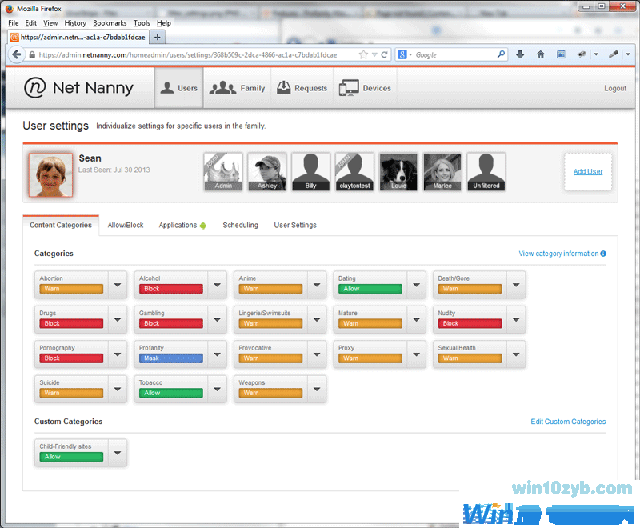Expand the Alcohol category dropdown
640x528 pixels.
point(217,285)
